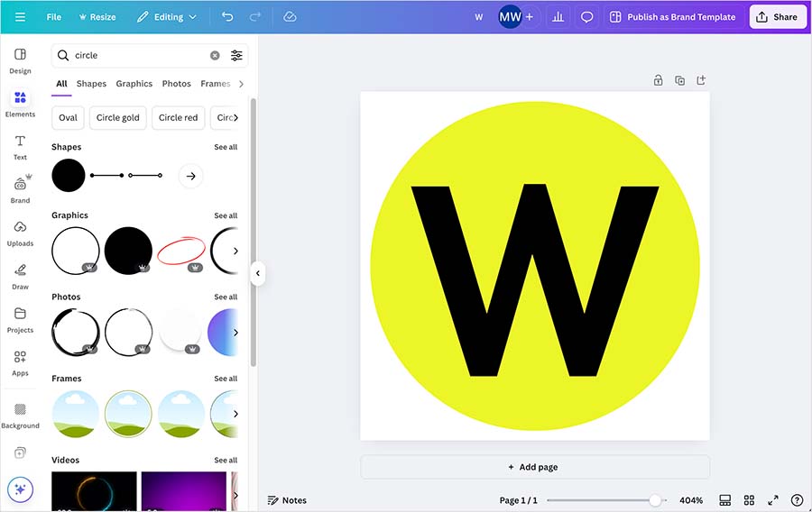Open the Notes panel

tap(287, 500)
